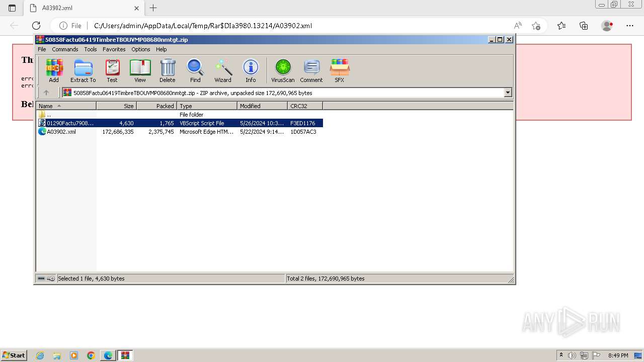The width and height of the screenshot is (644, 362).
Task: Go up one folder level arrow
Action: tap(46, 93)
